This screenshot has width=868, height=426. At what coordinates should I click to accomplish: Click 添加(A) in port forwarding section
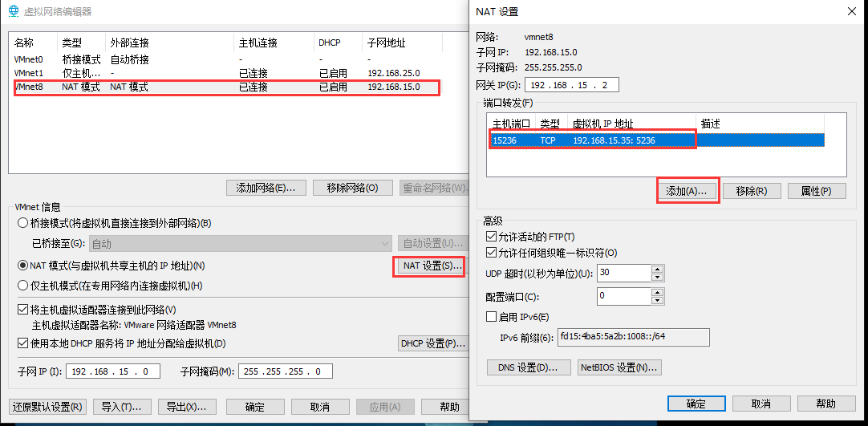(687, 191)
